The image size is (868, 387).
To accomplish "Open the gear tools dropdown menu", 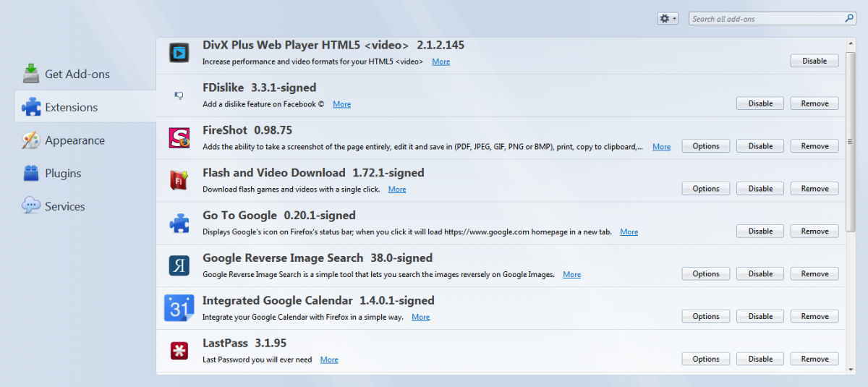I will 668,19.
